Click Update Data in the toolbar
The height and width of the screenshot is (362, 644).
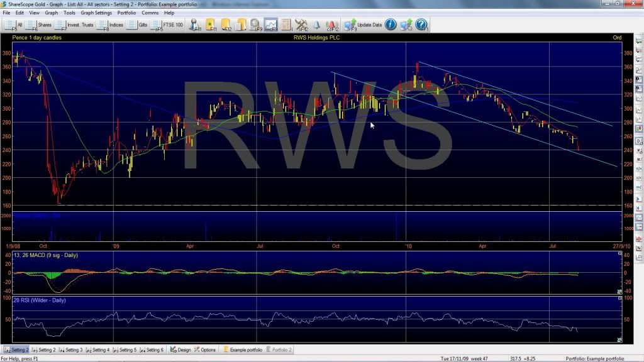click(x=363, y=25)
